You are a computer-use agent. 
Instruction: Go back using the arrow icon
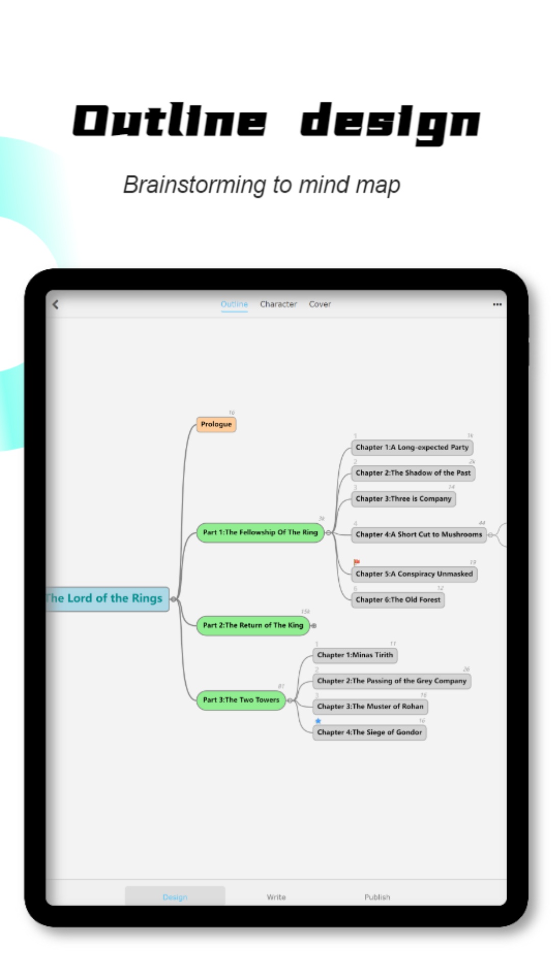56,304
